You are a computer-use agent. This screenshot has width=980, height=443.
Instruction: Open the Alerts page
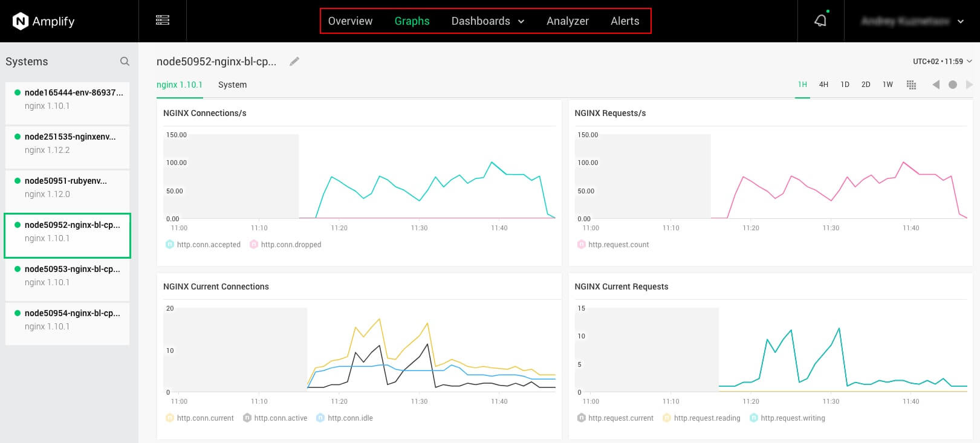pos(625,21)
